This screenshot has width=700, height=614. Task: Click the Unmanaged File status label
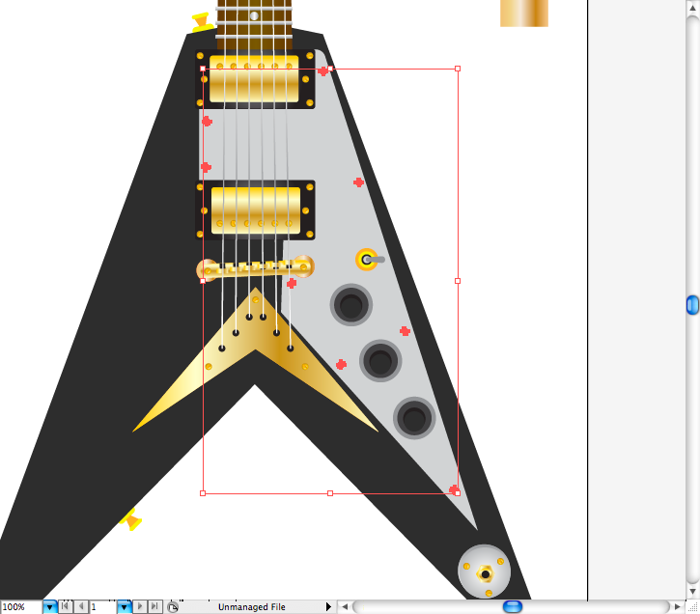tap(251, 607)
